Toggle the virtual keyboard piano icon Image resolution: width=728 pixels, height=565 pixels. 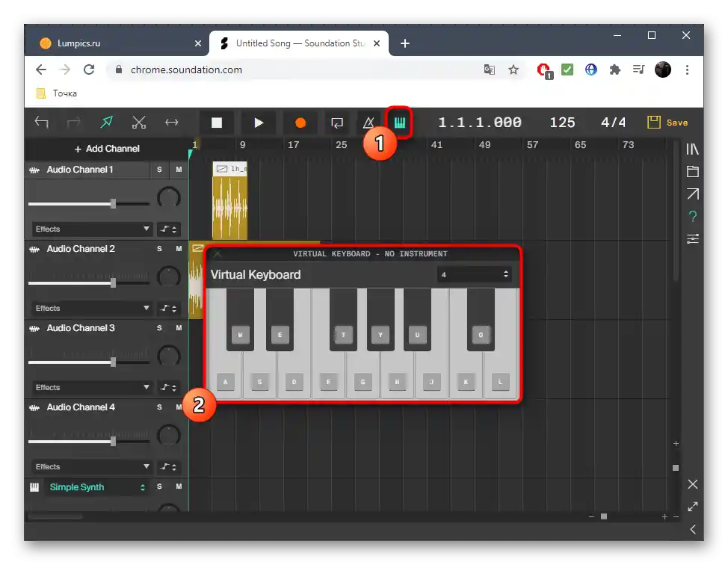click(x=400, y=123)
